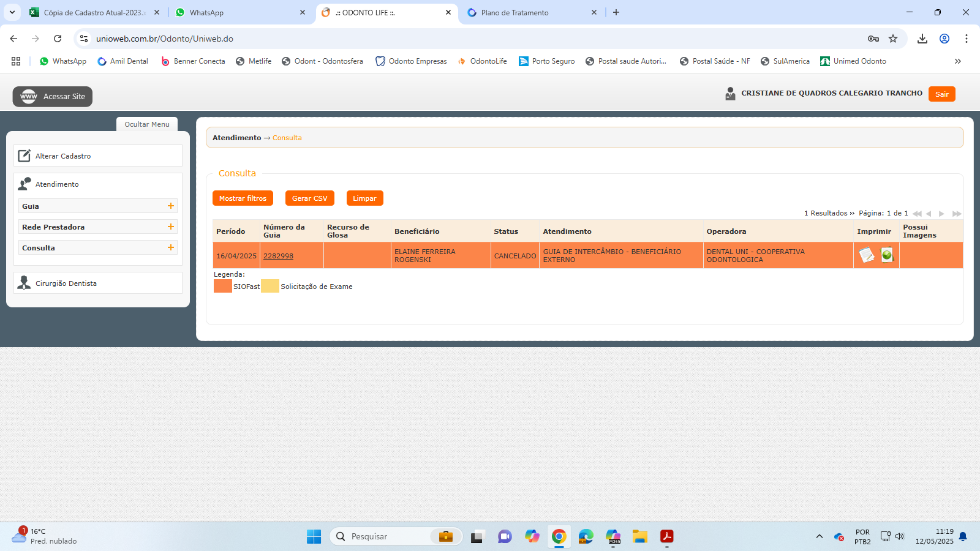
Task: Hide the sidebar with Ocultar Menu
Action: click(147, 124)
